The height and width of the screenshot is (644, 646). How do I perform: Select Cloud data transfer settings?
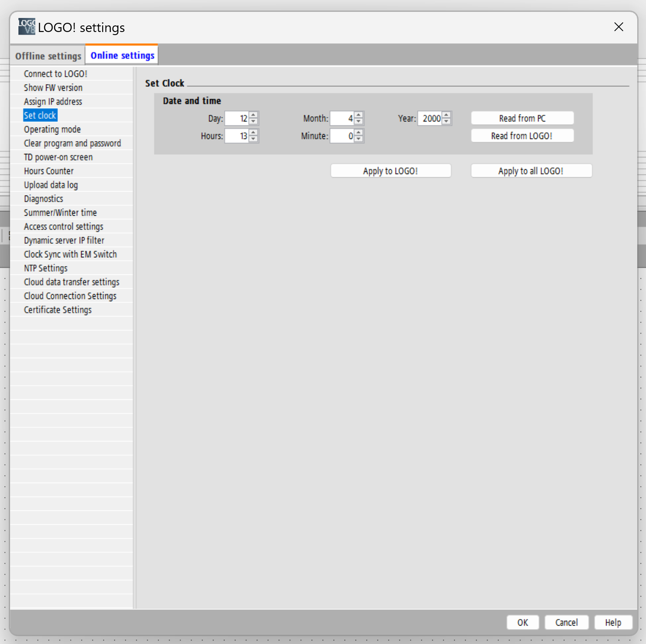tap(71, 282)
